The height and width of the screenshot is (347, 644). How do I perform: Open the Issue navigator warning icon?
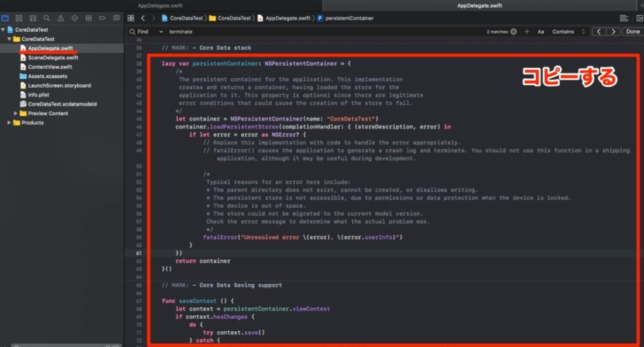pos(61,18)
